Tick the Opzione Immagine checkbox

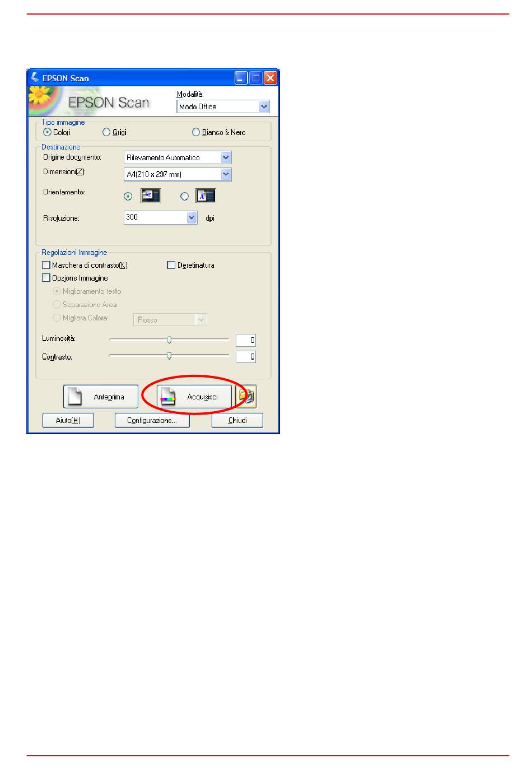[x=46, y=278]
